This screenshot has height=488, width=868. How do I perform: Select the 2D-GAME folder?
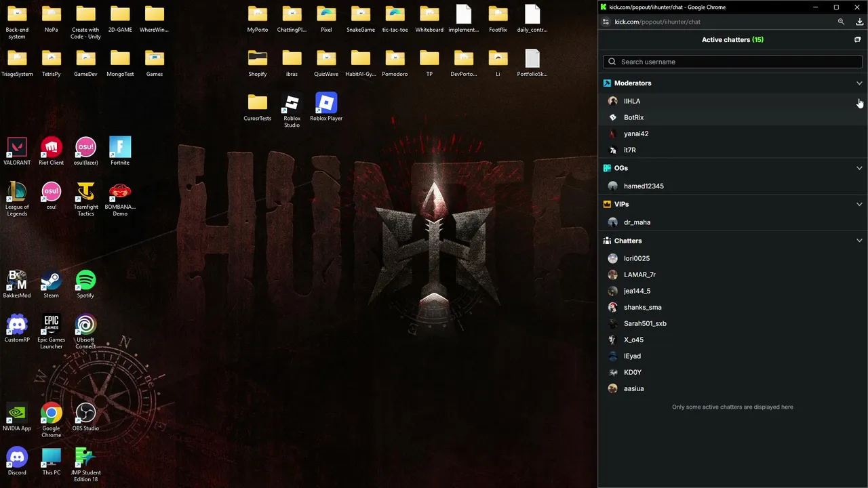120,19
